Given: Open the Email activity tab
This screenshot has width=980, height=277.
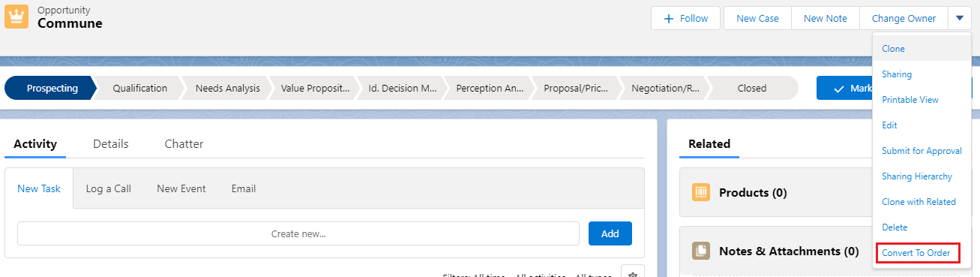Looking at the screenshot, I should pos(244,188).
